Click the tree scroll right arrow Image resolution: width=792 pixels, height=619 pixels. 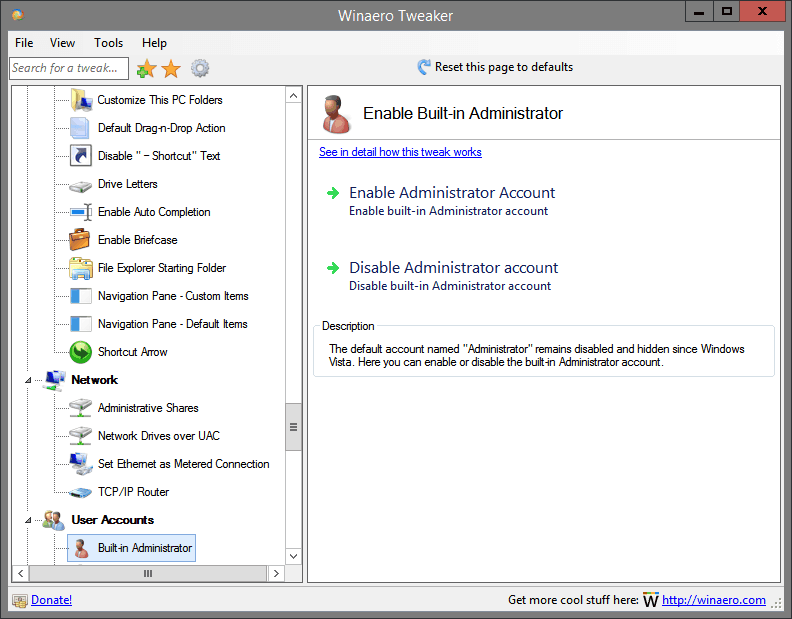(276, 574)
